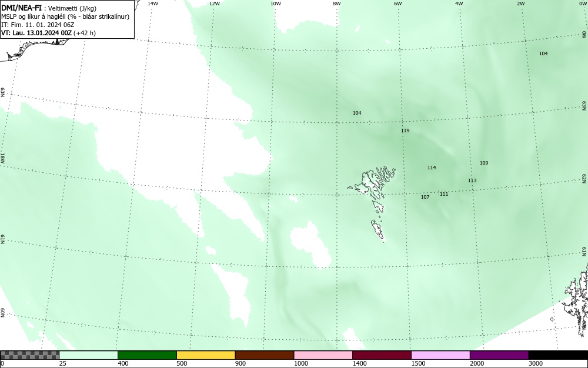The width and height of the screenshot is (588, 368).
Task: Click the 12W longitude label
Action: [x=214, y=4]
